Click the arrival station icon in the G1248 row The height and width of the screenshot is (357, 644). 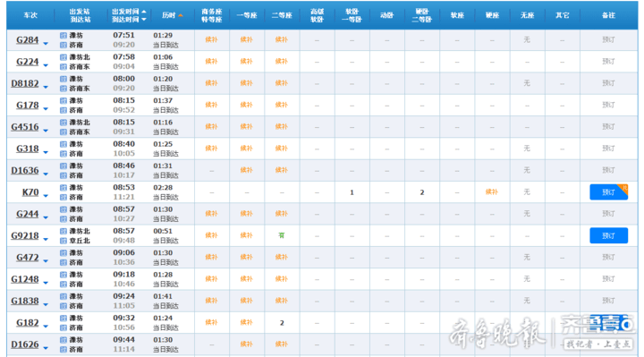64,285
